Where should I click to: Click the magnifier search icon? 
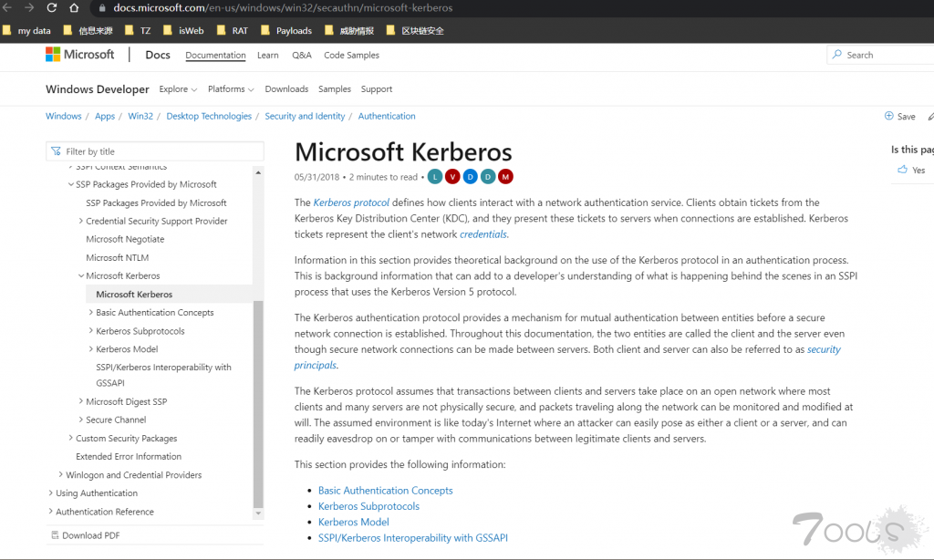click(837, 54)
